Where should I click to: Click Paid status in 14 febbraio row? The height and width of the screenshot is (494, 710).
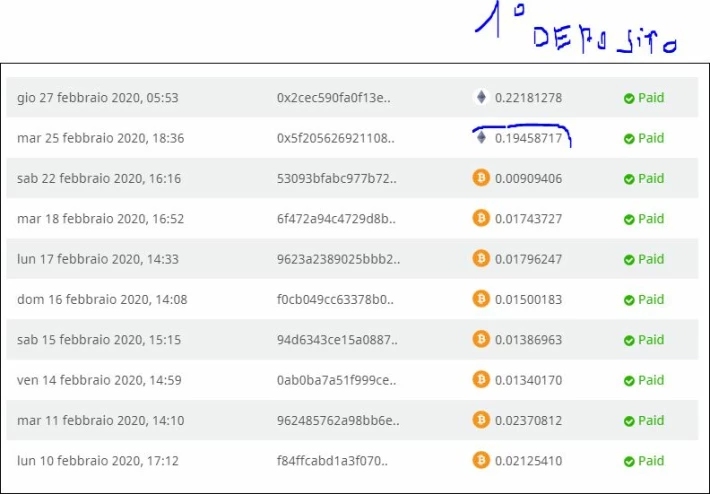(x=651, y=379)
